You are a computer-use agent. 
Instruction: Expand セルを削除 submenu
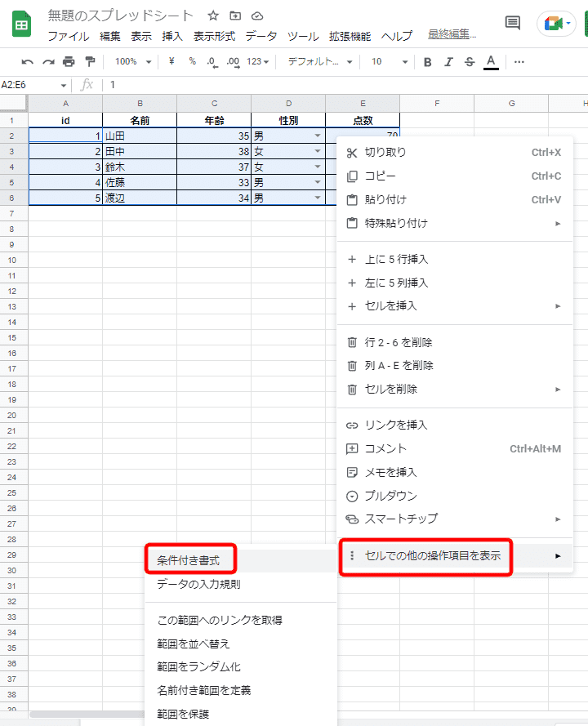click(x=454, y=390)
